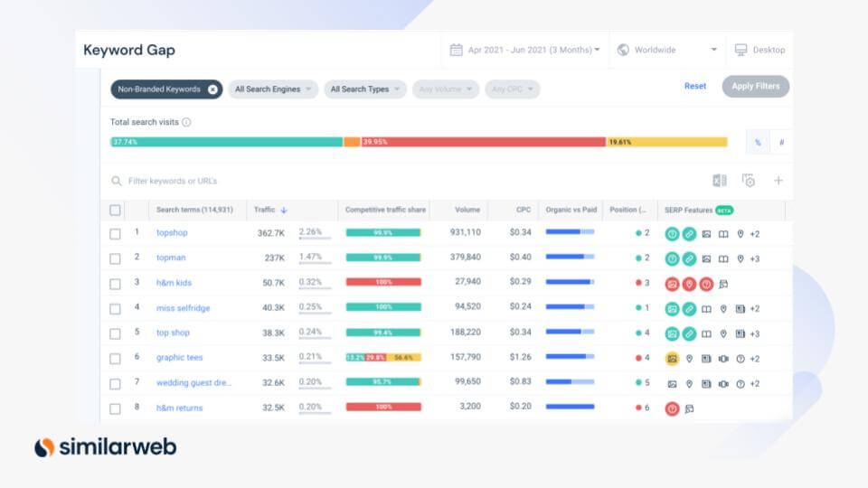Toggle the select-all checkbox in table header
The width and height of the screenshot is (868, 488).
coord(115,211)
